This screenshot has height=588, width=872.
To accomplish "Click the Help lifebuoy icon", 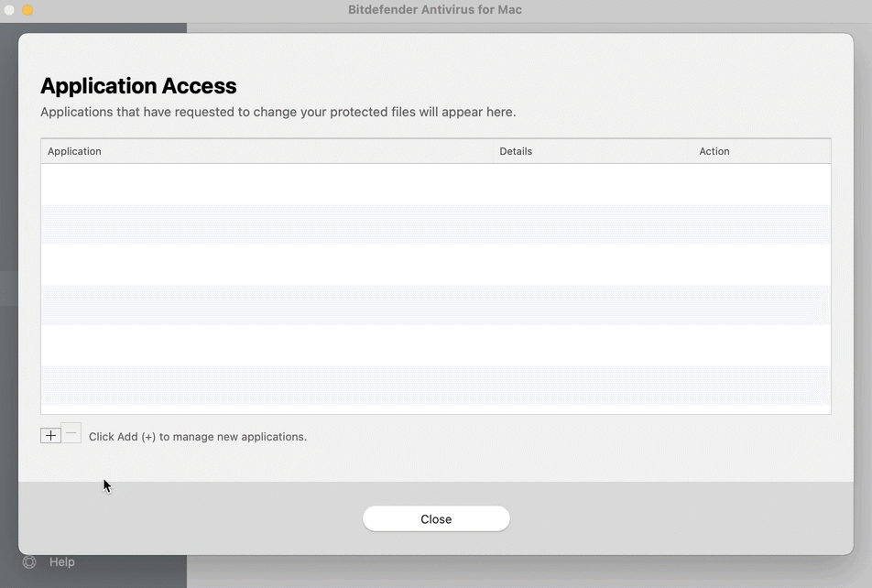I will [x=29, y=561].
